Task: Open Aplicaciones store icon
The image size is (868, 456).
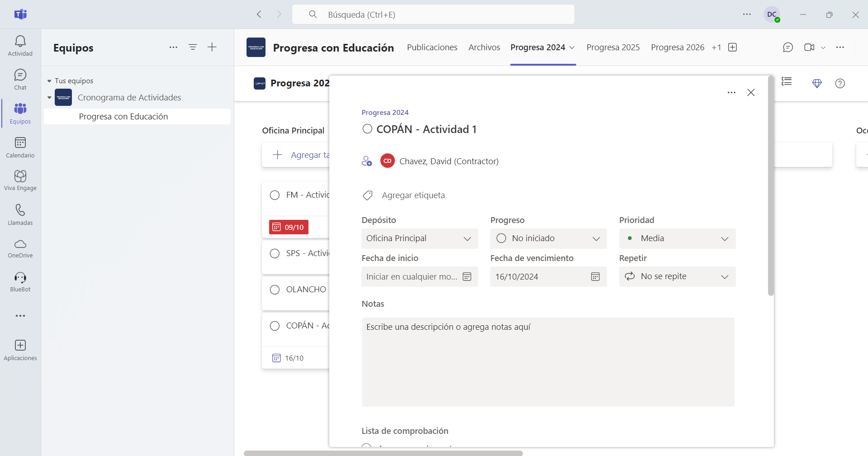Action: coord(20,350)
